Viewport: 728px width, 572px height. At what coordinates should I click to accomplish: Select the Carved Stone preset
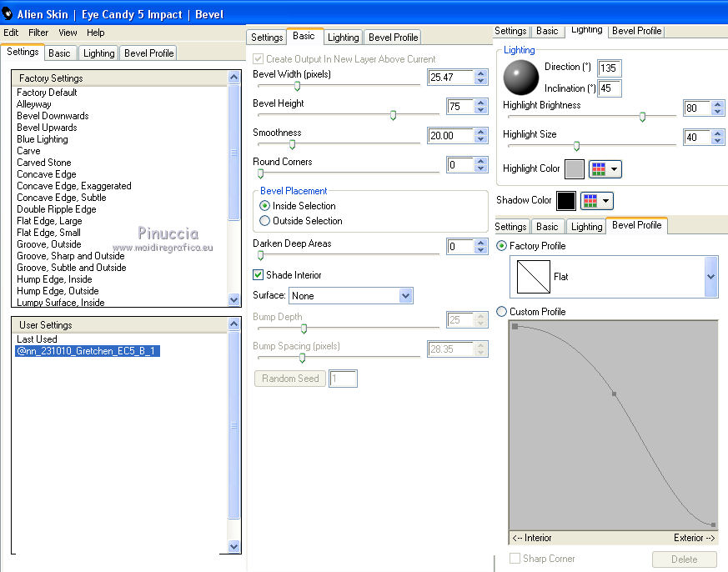point(44,163)
